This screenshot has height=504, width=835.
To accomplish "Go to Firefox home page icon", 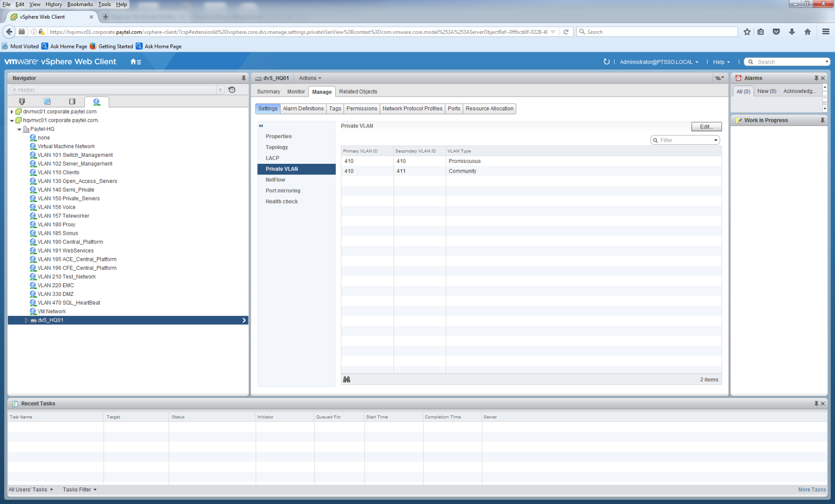I will [x=807, y=32].
